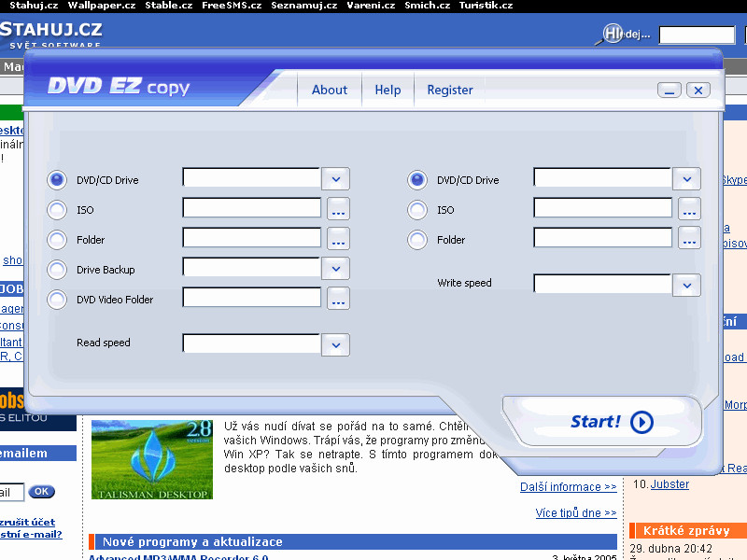Select destination Folder radio button

[417, 240]
